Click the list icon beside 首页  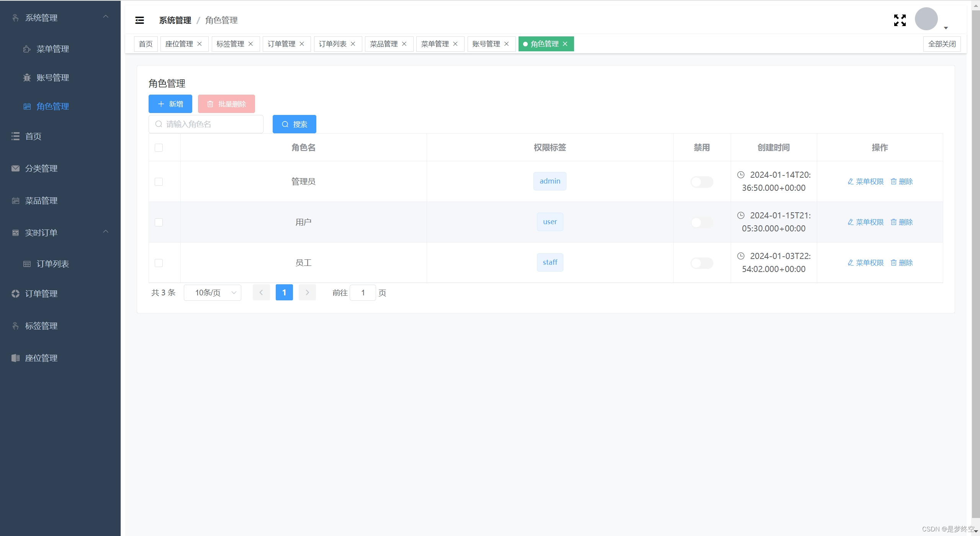[15, 136]
